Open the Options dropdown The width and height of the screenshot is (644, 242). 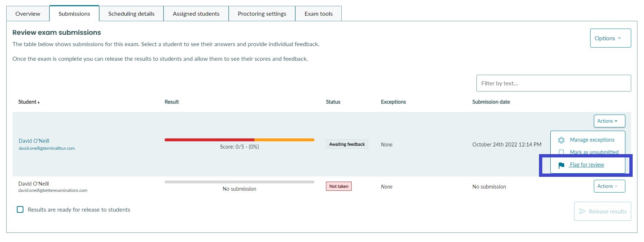pyautogui.click(x=610, y=38)
